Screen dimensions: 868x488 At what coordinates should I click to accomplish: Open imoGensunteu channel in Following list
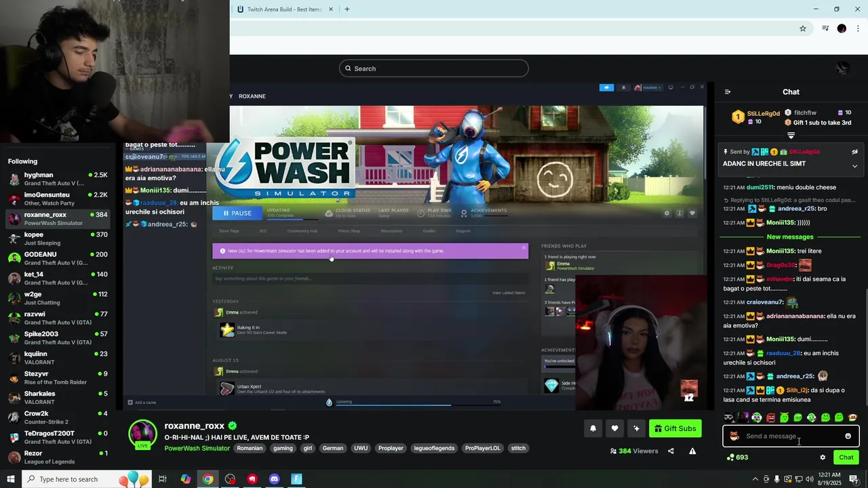point(58,199)
